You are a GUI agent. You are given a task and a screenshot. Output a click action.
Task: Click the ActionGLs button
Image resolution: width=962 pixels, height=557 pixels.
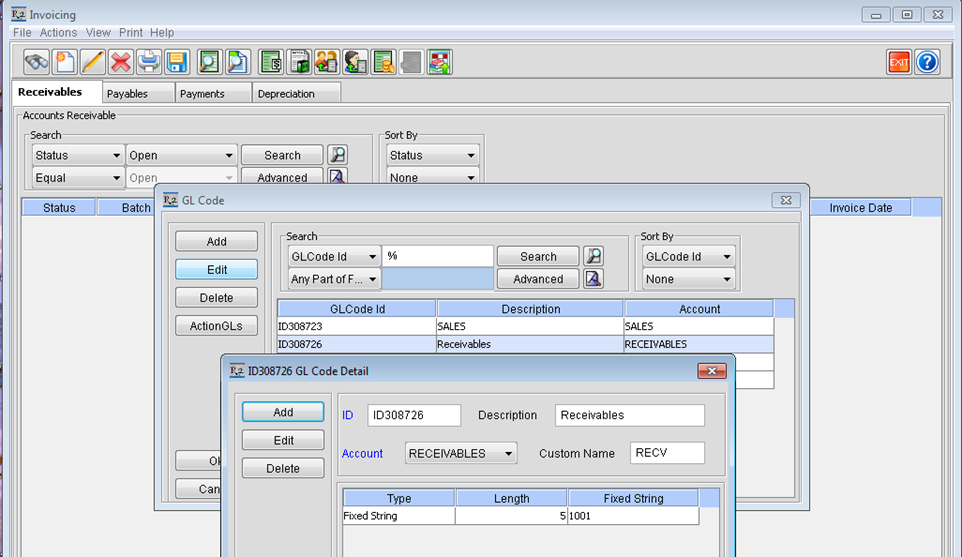216,326
